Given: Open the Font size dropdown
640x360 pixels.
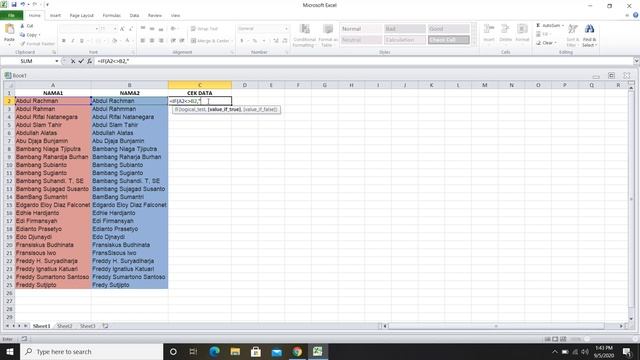Looking at the screenshot, I should [x=115, y=29].
